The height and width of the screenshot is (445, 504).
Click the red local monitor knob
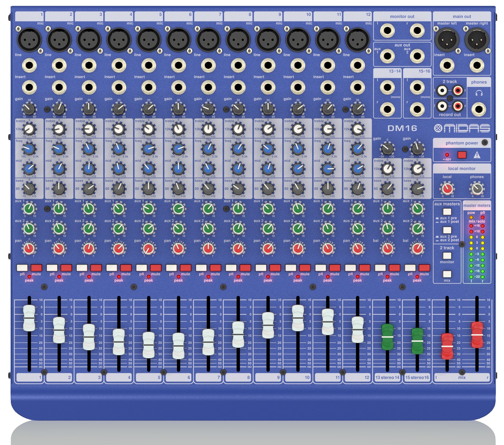click(447, 189)
